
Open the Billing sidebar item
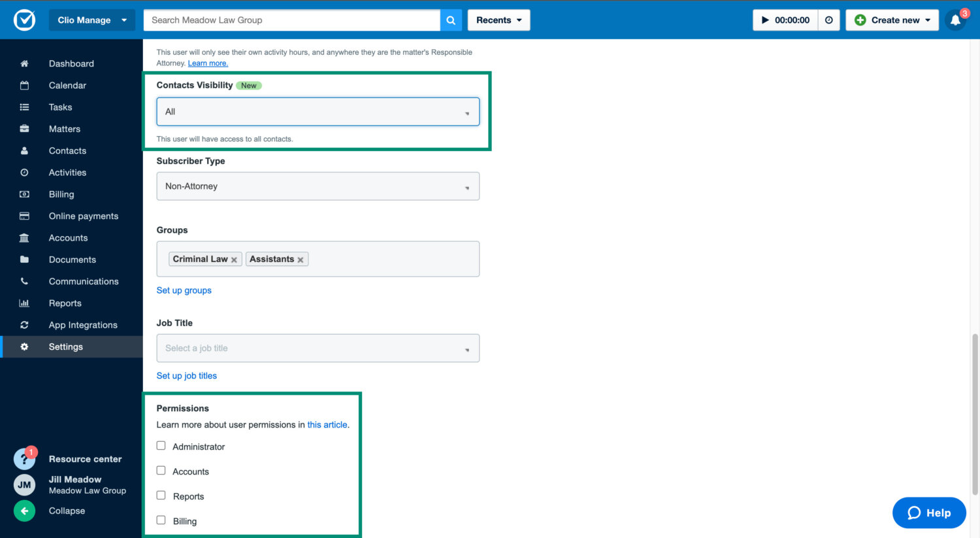pyautogui.click(x=61, y=194)
